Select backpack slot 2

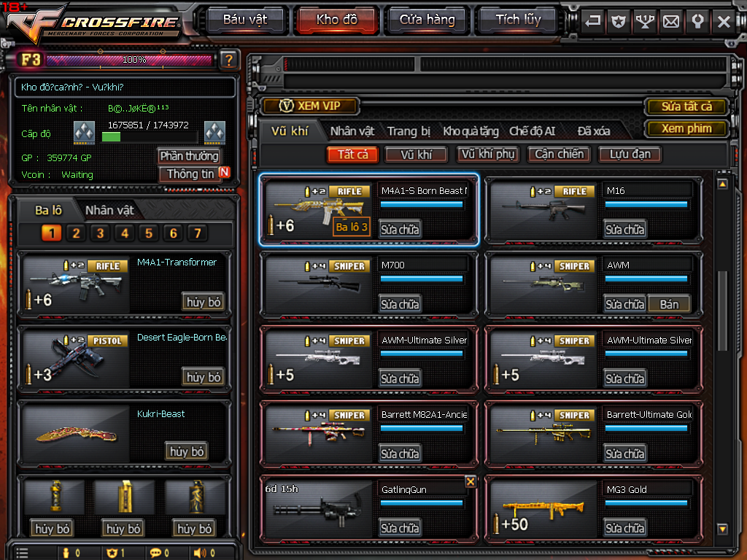pyautogui.click(x=76, y=233)
